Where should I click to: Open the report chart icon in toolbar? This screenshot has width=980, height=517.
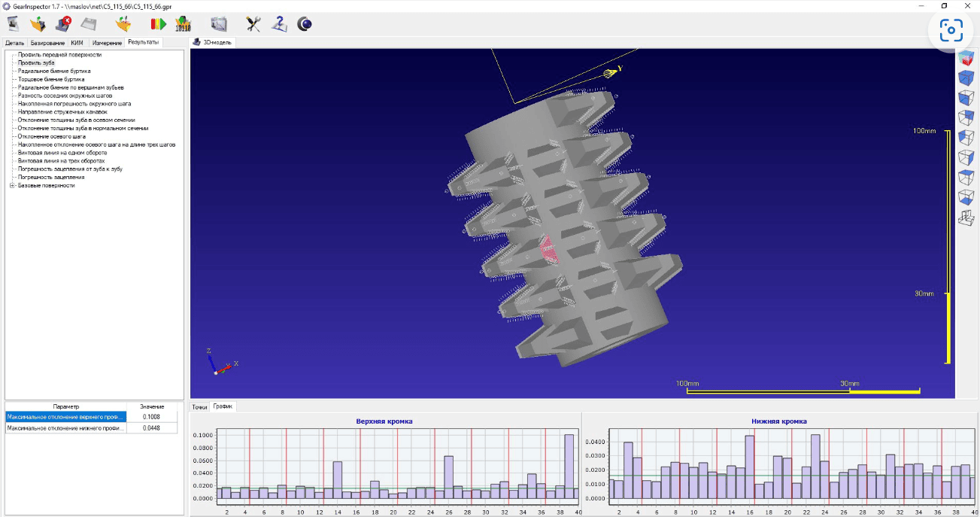pyautogui.click(x=219, y=24)
